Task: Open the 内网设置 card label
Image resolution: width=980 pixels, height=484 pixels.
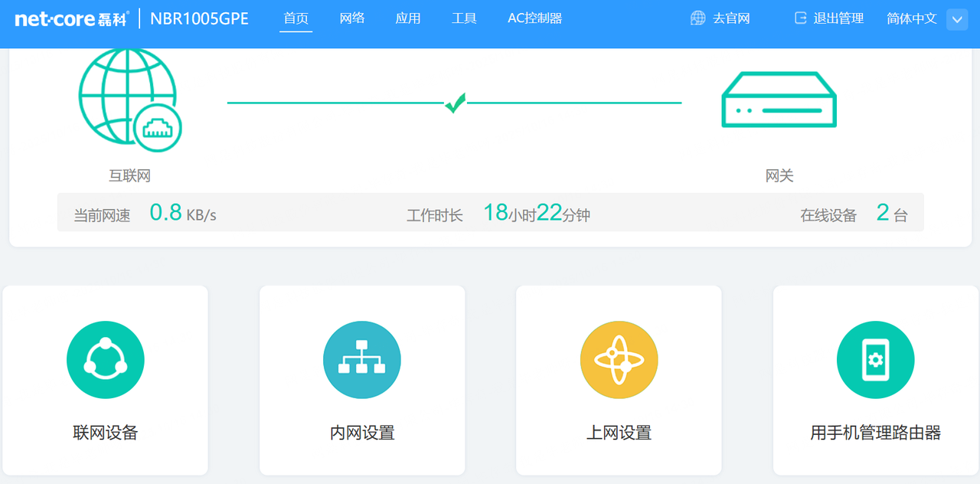Action: point(362,433)
